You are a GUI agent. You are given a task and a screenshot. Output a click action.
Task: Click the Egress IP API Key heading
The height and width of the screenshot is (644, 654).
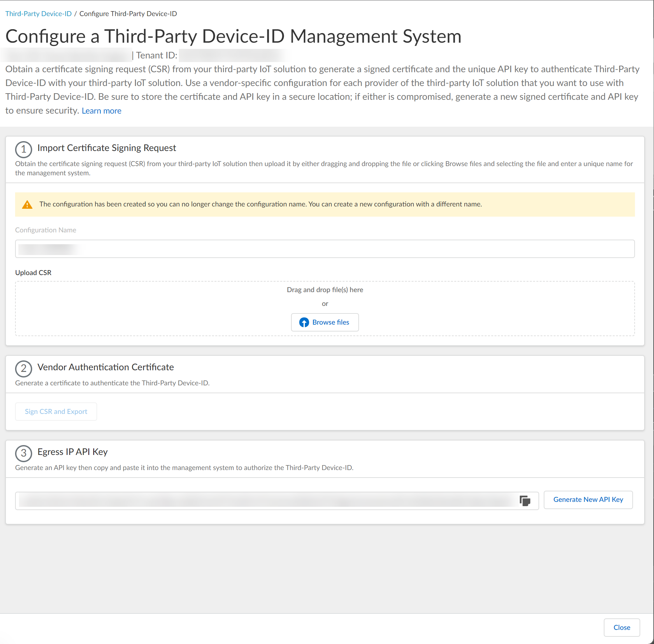coord(73,452)
